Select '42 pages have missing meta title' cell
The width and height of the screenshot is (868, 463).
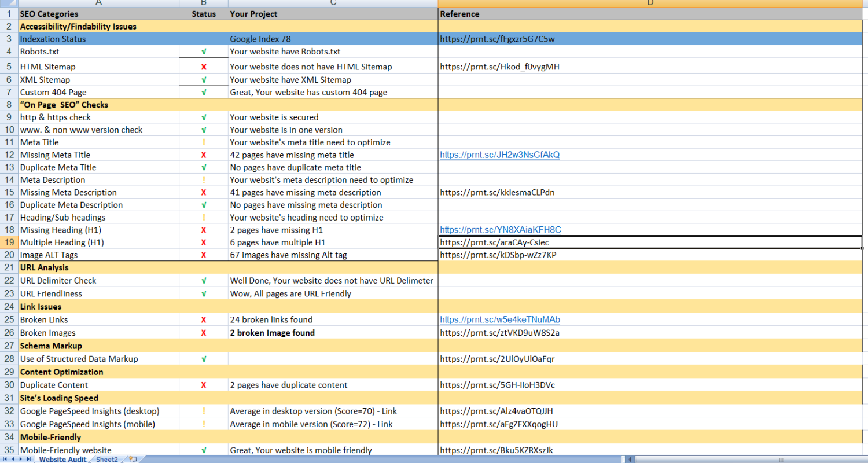333,155
